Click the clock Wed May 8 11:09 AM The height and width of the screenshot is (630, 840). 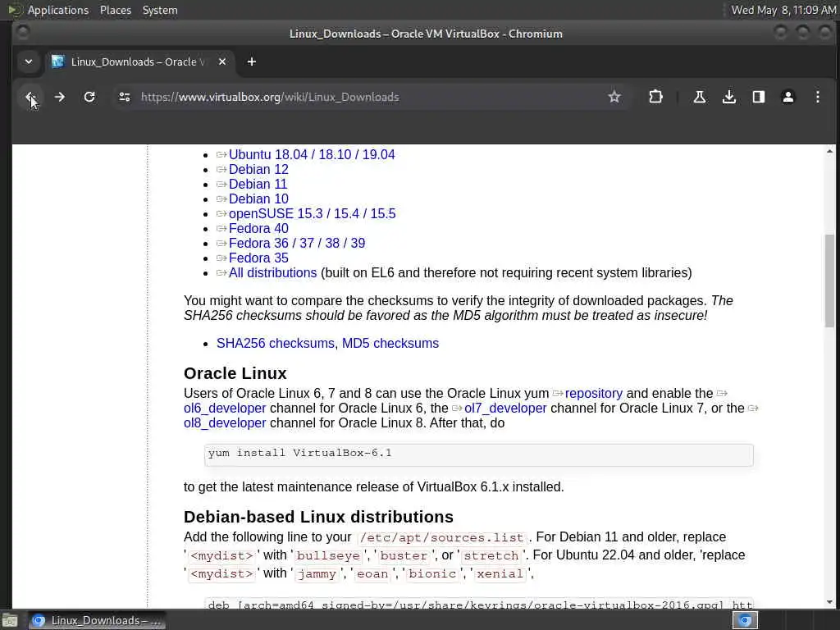click(x=783, y=10)
